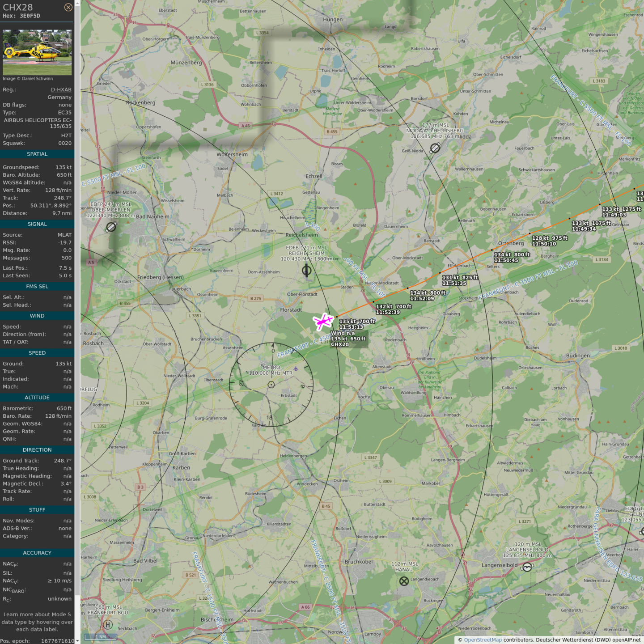
Task: Click the Nidda Helmsberg airfield symbol
Action: [x=435, y=148]
